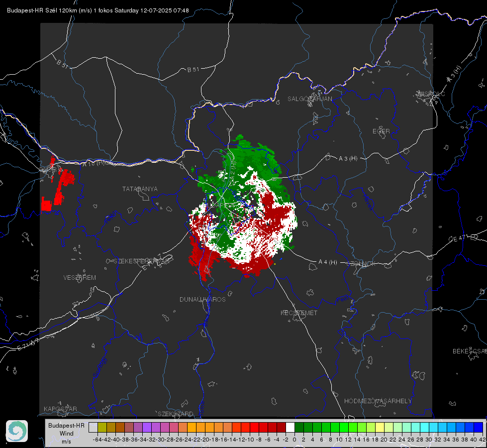Image resolution: width=487 pixels, height=448 pixels.
Task: Click the cyan swatch between 28 and 30
Action: point(425,427)
